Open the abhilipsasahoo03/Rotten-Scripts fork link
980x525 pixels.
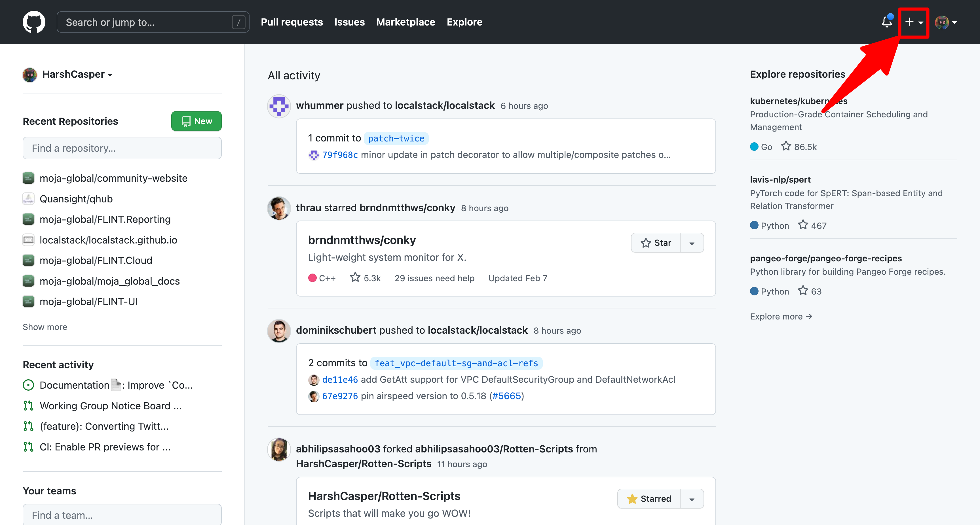click(x=494, y=449)
